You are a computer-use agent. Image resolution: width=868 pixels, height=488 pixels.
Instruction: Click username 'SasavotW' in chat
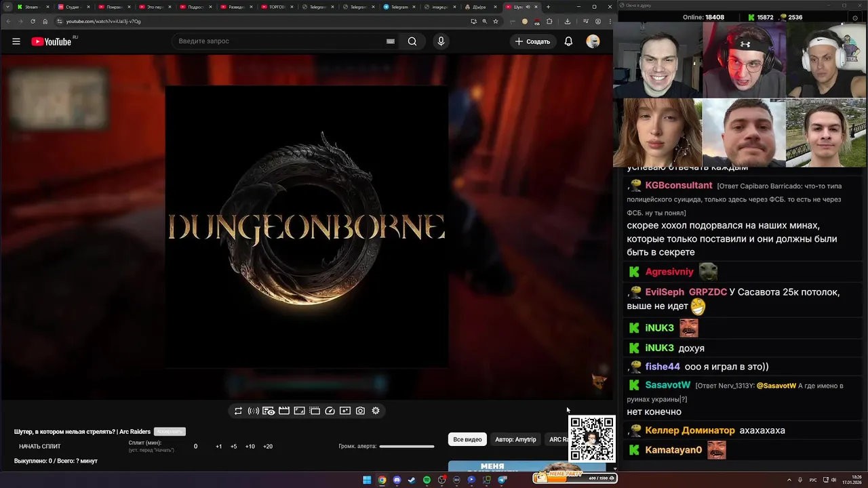point(668,385)
